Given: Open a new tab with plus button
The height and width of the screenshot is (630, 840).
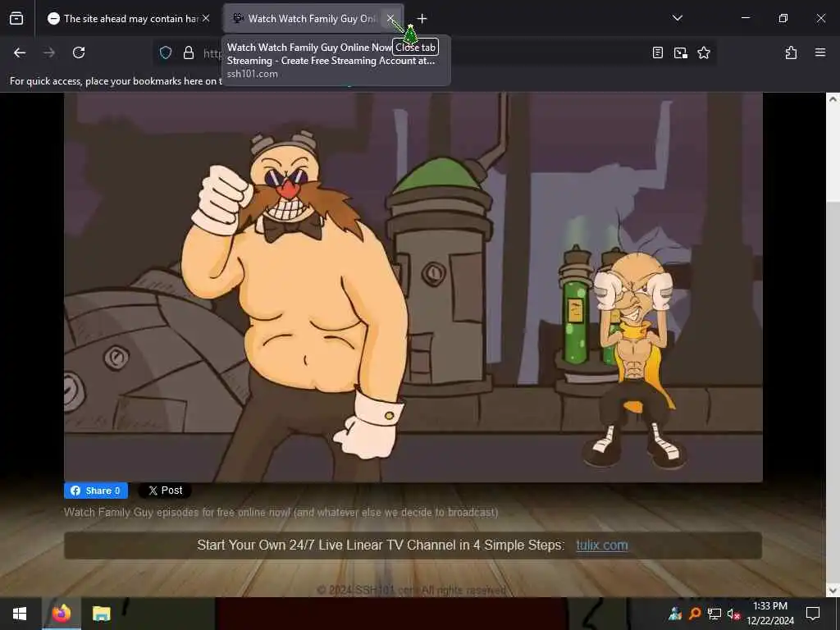Looking at the screenshot, I should [422, 19].
